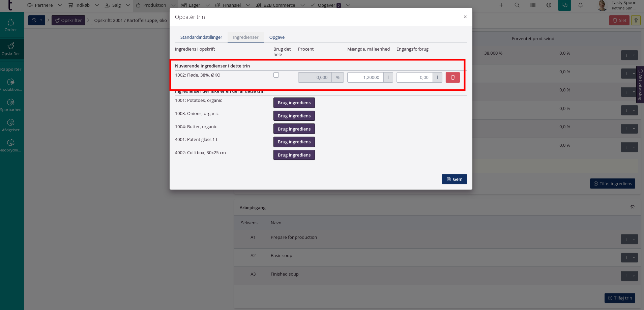This screenshot has width=644, height=310.
Task: Open the chat messages icon
Action: coord(564,5)
